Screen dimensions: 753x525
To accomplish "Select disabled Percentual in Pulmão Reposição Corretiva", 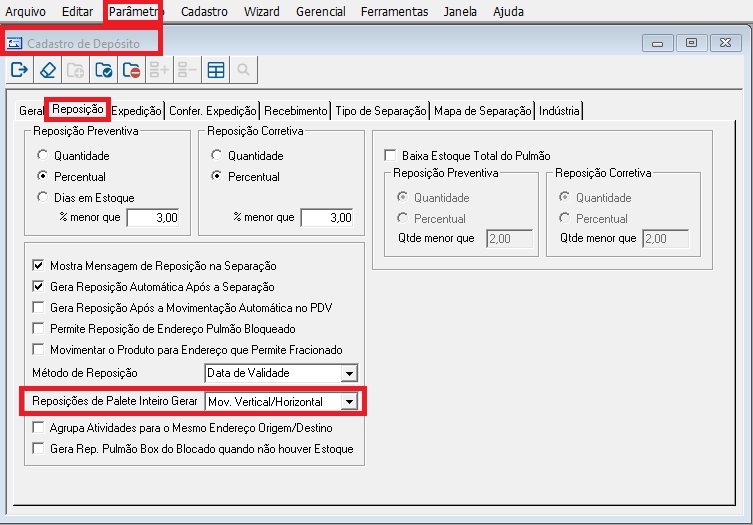I will pos(564,218).
